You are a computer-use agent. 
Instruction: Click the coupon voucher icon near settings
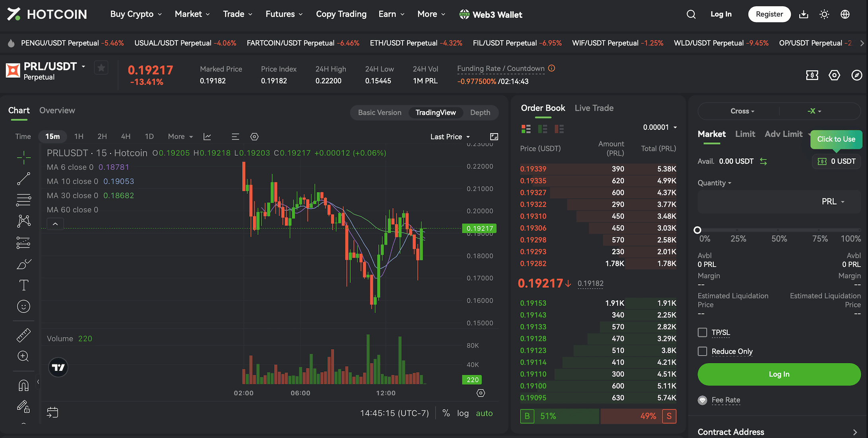click(x=812, y=75)
